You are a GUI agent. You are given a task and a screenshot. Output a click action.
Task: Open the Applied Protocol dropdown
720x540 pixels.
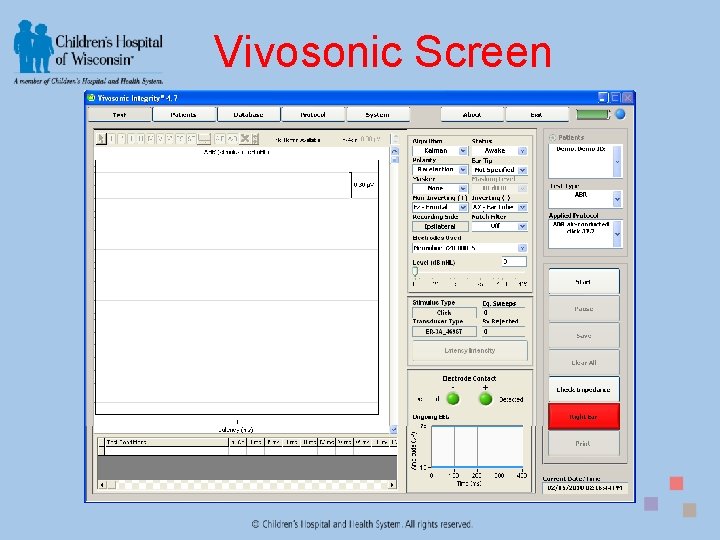tap(617, 234)
